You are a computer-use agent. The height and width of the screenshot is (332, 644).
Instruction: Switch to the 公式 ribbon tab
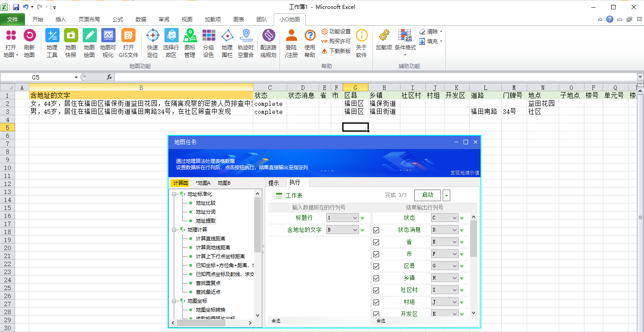(118, 20)
